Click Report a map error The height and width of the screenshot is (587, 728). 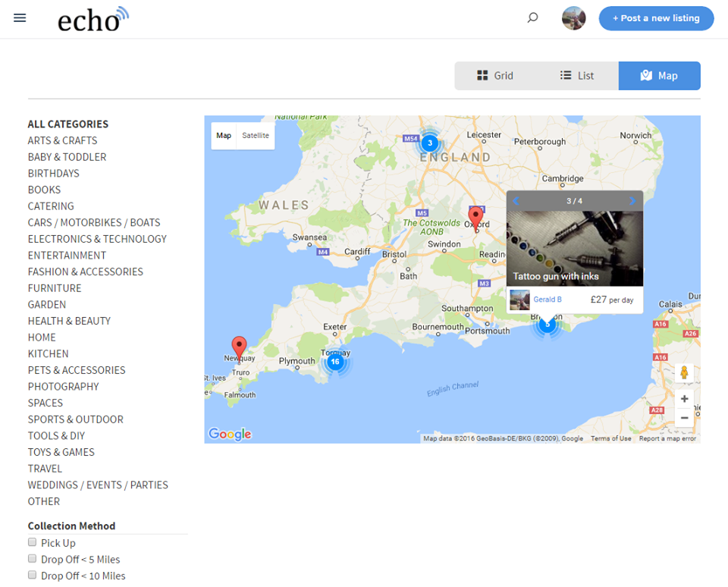click(667, 438)
